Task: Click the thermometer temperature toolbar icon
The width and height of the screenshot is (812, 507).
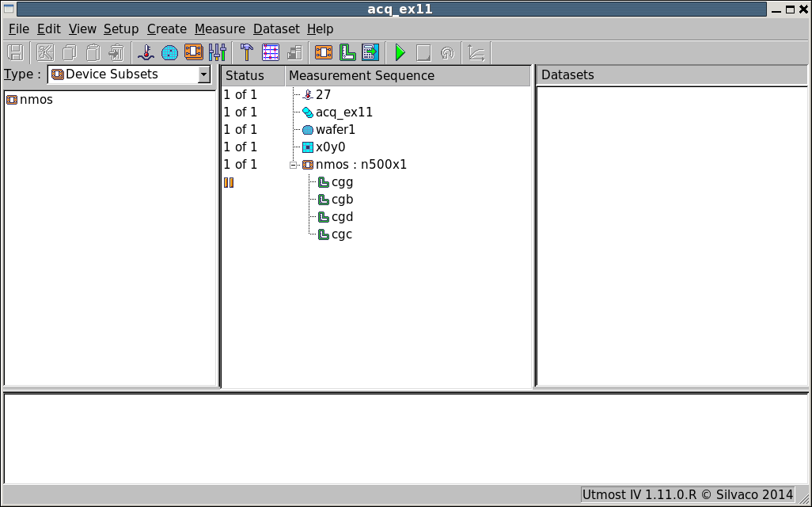Action: point(146,53)
